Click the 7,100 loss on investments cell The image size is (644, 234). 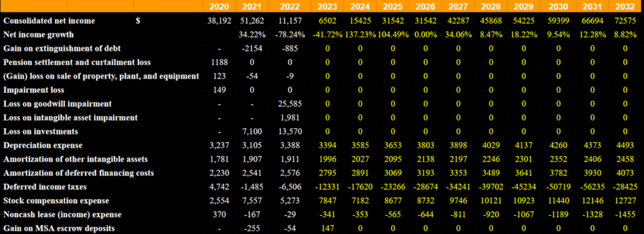pyautogui.click(x=252, y=132)
